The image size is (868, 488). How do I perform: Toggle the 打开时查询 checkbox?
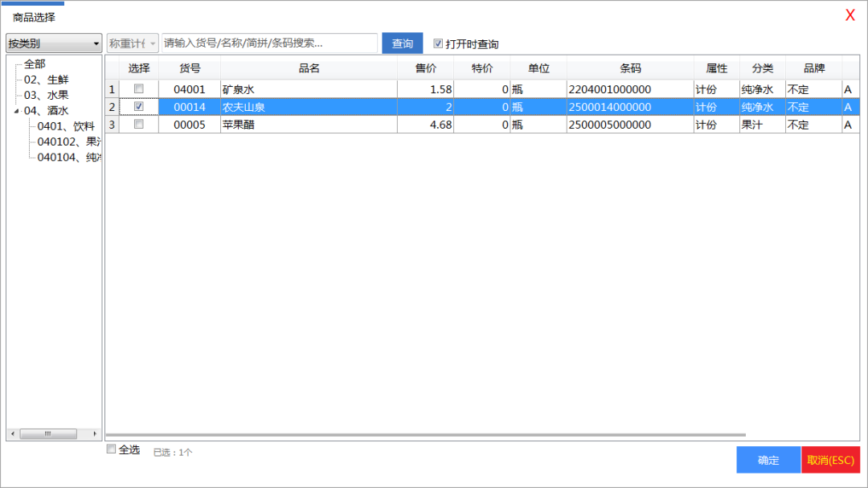point(438,43)
